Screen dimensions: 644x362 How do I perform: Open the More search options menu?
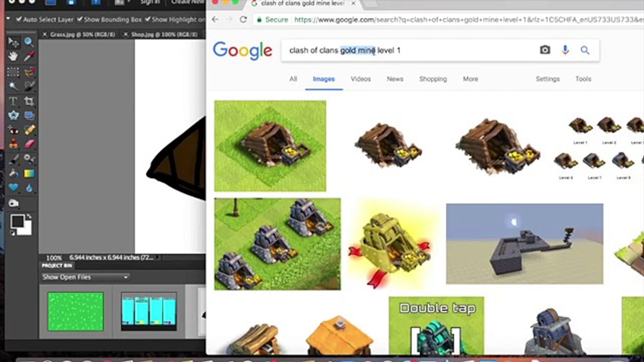click(470, 79)
